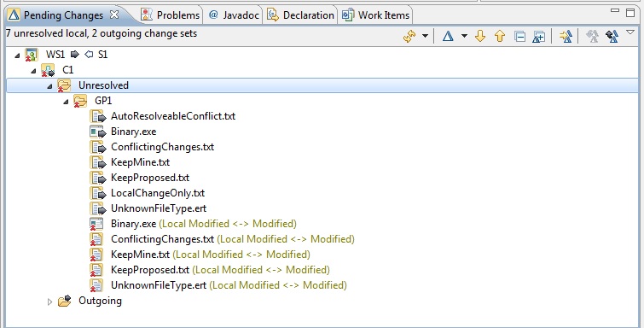
Task: Click the Collapse All toolbar icon
Action: coord(520,37)
